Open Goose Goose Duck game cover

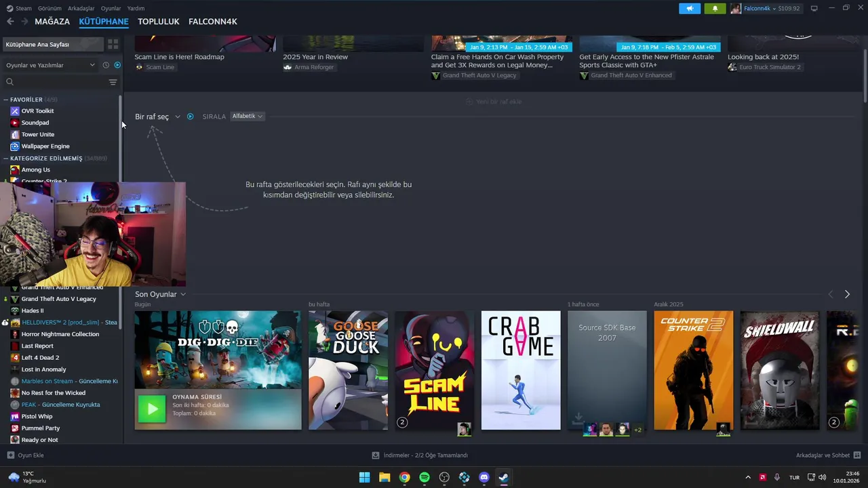349,370
